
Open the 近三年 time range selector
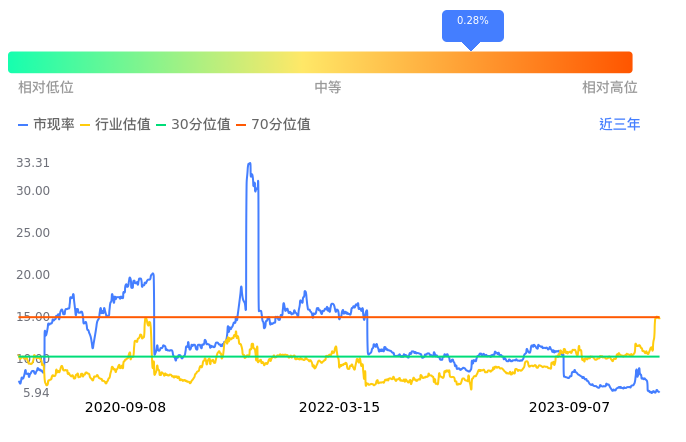coord(619,125)
